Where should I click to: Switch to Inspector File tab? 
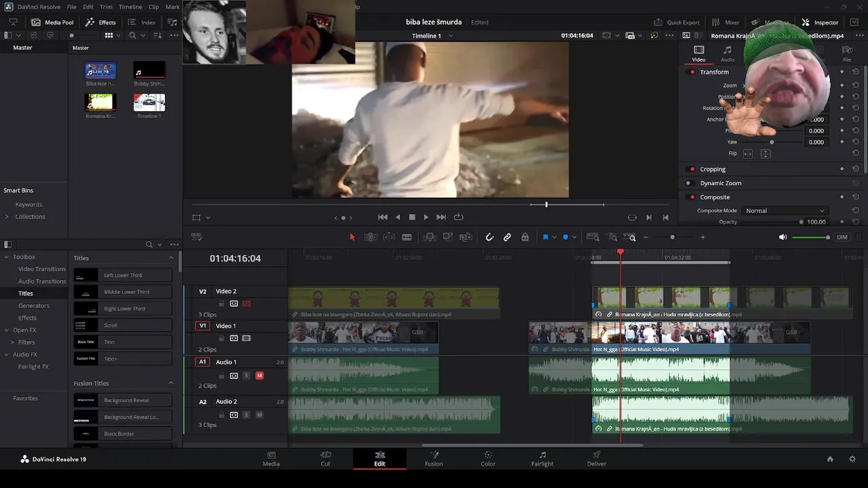pyautogui.click(x=847, y=54)
